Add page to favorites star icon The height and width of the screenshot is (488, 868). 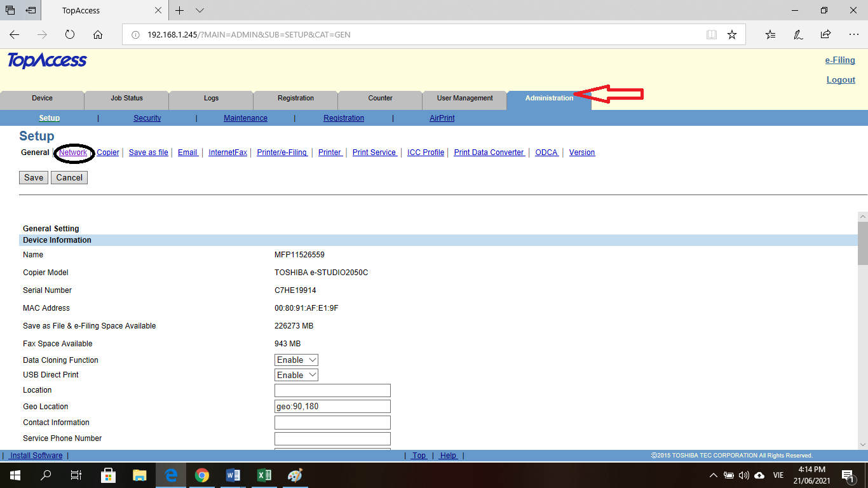(732, 34)
